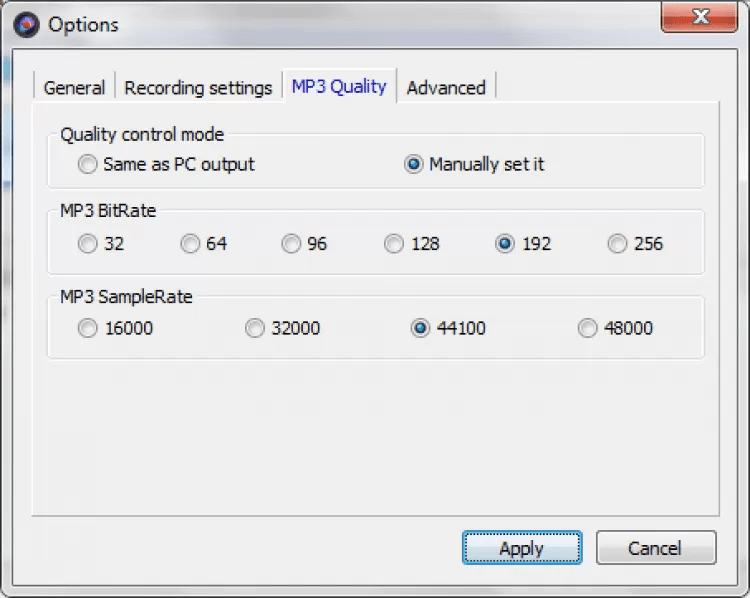Viewport: 750px width, 598px height.
Task: Choose the 32000 sample rate
Action: (x=255, y=328)
